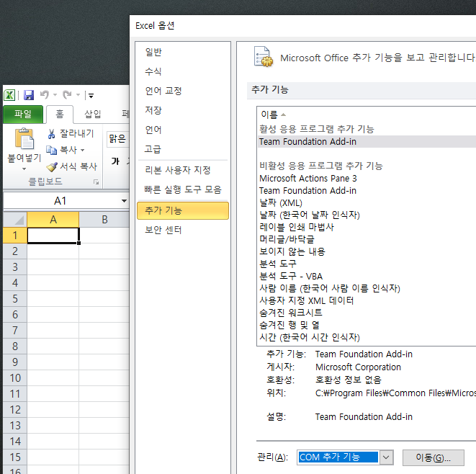Open 저장 category in Excel Options

[x=183, y=110]
